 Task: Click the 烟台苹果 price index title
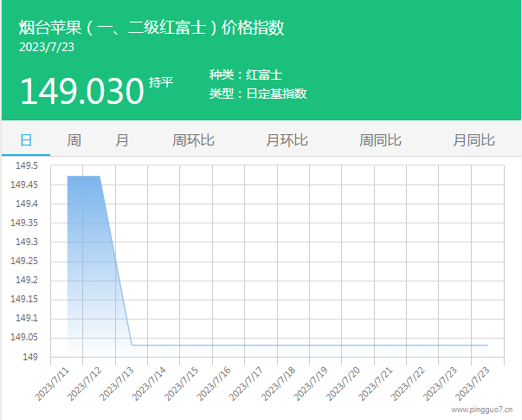pos(151,27)
